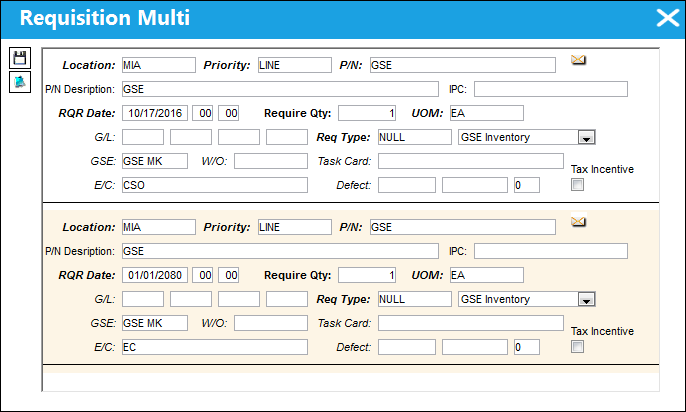Click the third G/L field in first requisition
This screenshot has width=686, height=412.
point(239,137)
